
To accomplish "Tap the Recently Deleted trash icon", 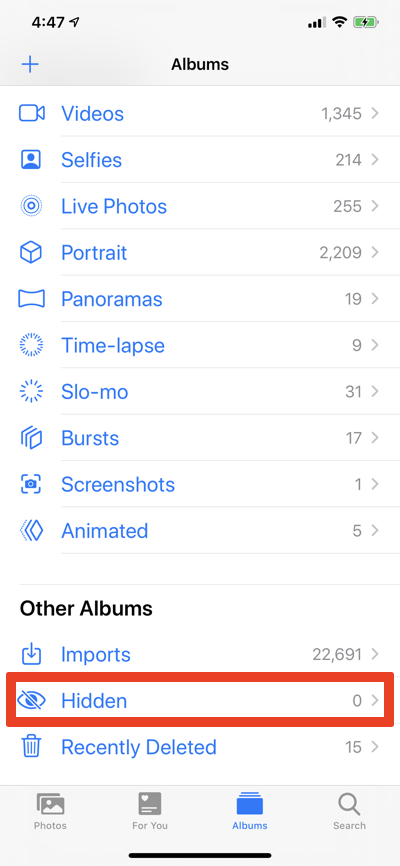I will coord(31,747).
